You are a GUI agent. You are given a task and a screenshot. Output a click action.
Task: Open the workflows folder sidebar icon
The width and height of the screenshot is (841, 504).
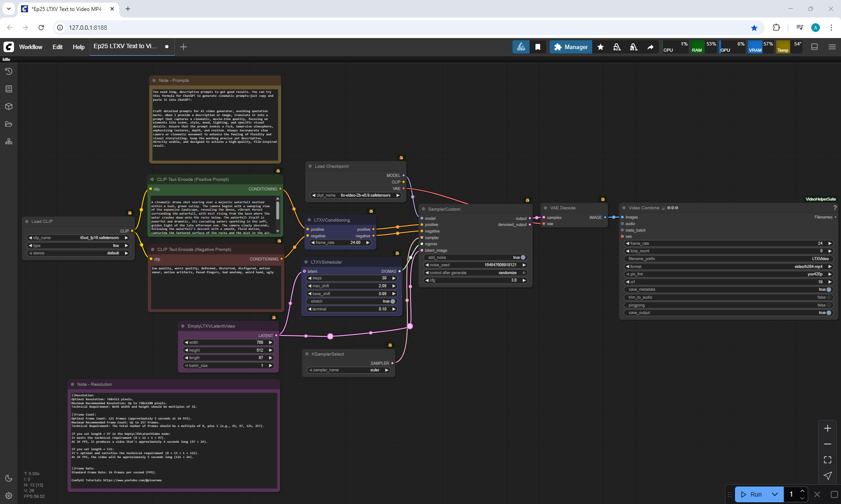pos(8,124)
